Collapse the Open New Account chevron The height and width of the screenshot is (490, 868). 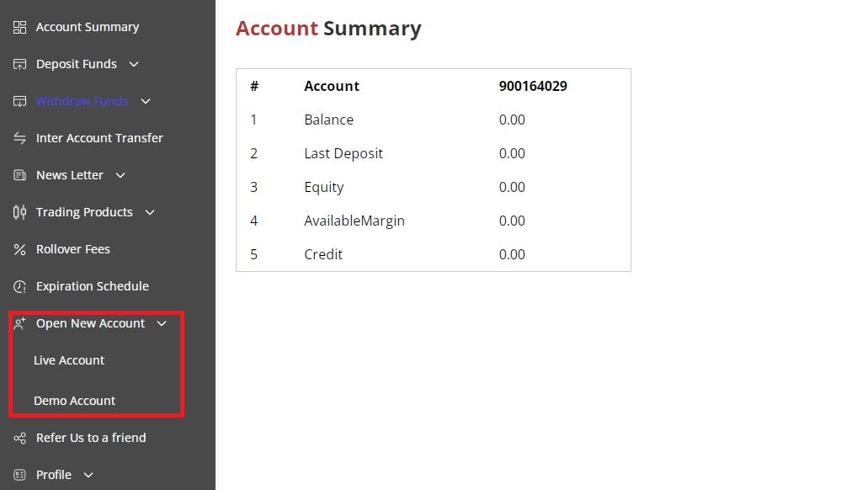[162, 323]
